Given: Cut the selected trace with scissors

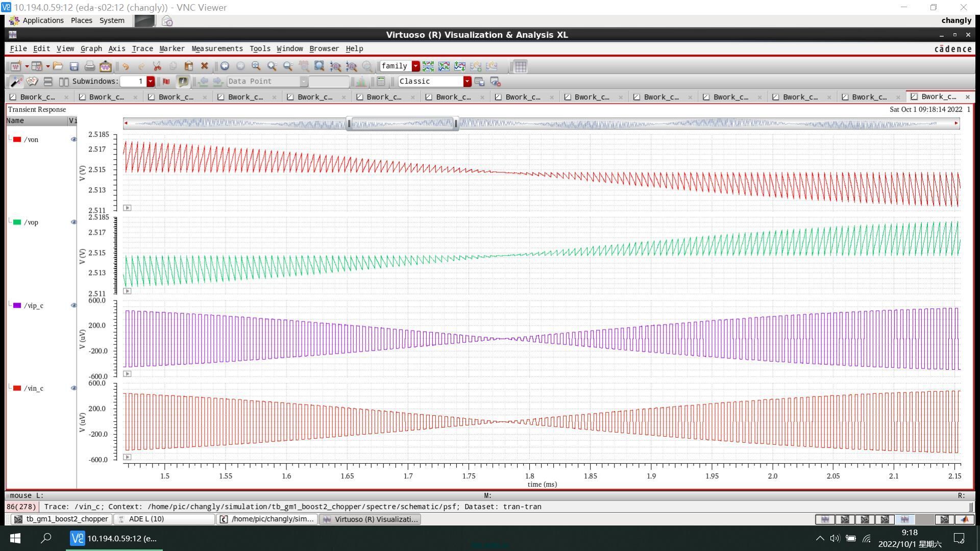Looking at the screenshot, I should point(157,66).
